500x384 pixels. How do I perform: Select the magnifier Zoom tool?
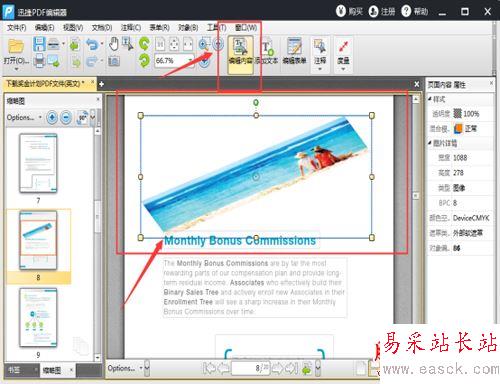pos(204,44)
